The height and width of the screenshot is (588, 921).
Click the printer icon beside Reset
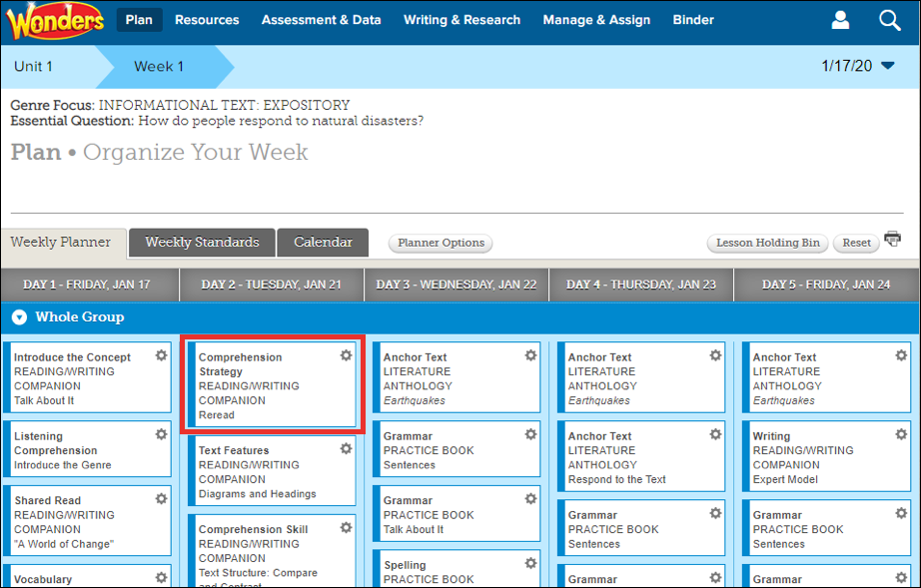pyautogui.click(x=892, y=240)
